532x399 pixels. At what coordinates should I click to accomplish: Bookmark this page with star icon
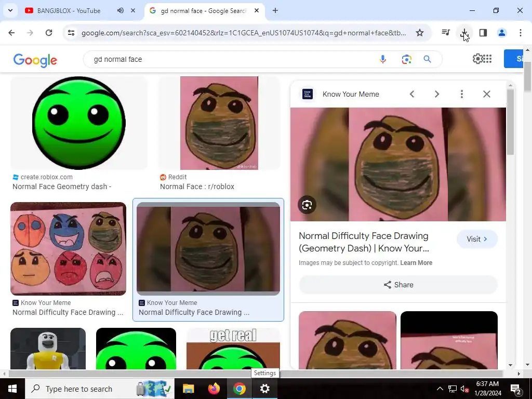click(420, 33)
